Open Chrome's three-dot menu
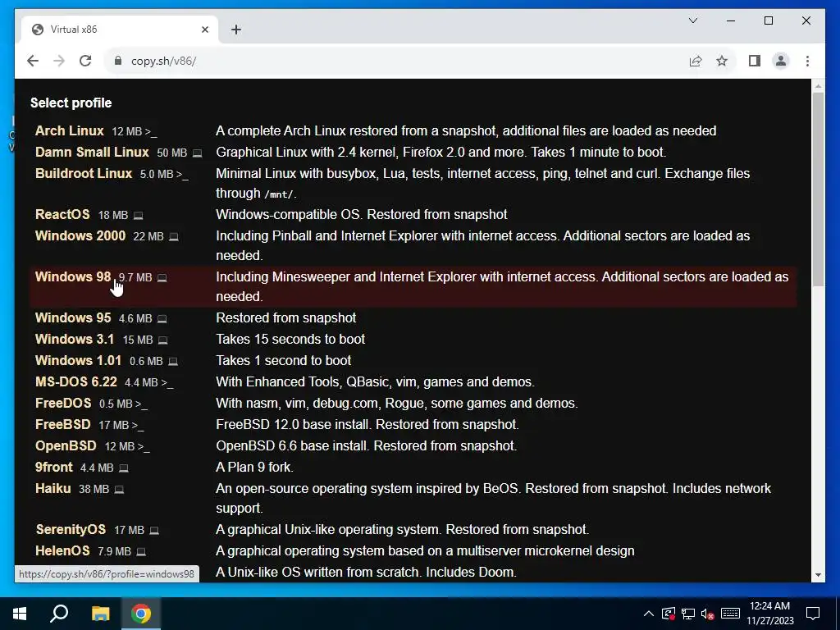 coord(807,61)
